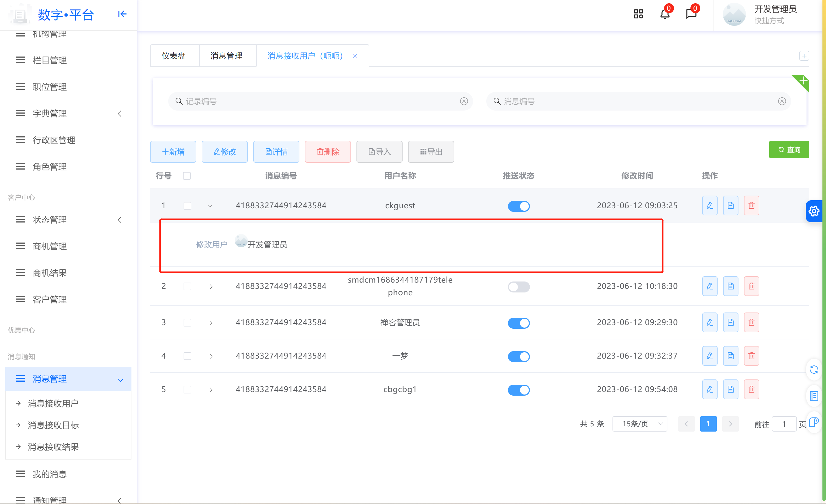The height and width of the screenshot is (504, 826).
Task: Collapse the expanded ckguest row
Action: click(210, 206)
